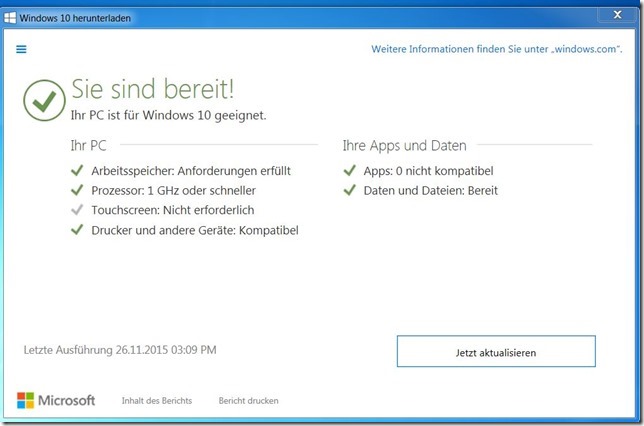Click checkmark beside Prozessor
The width and height of the screenshot is (644, 426).
tap(77, 190)
